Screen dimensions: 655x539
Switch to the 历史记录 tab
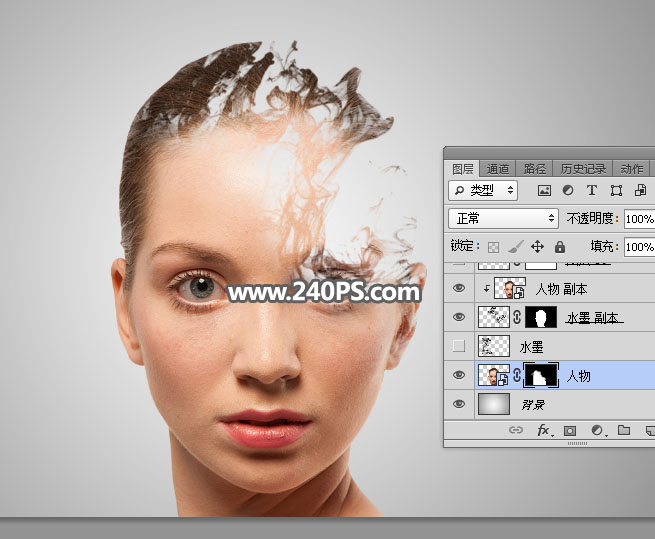582,169
